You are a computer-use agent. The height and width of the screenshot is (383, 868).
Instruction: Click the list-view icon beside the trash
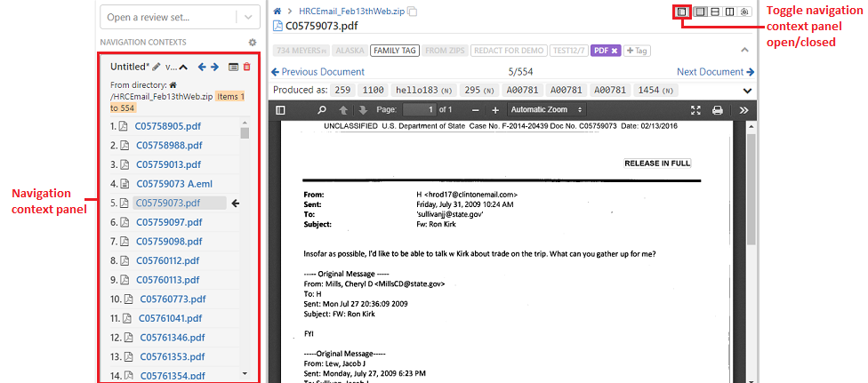234,67
